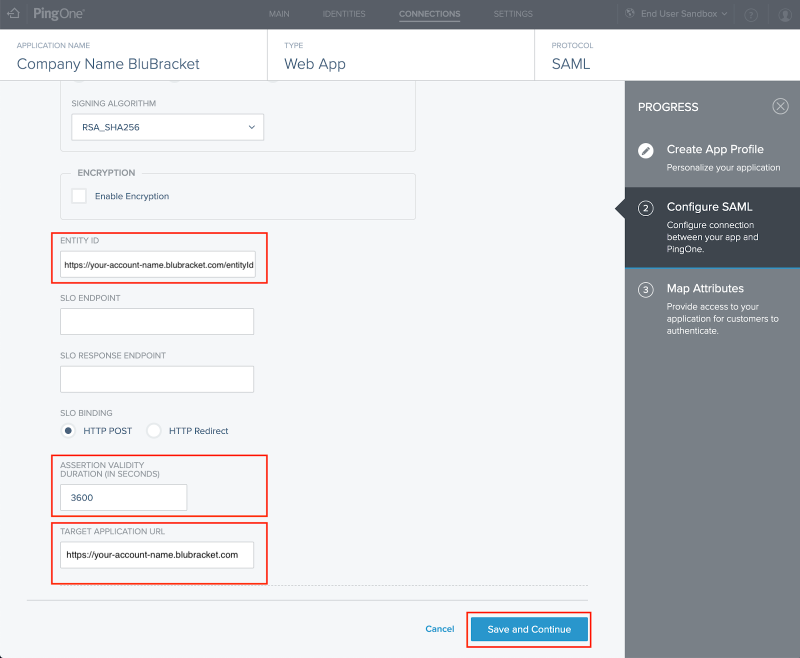Open the user profile avatar icon

click(785, 15)
